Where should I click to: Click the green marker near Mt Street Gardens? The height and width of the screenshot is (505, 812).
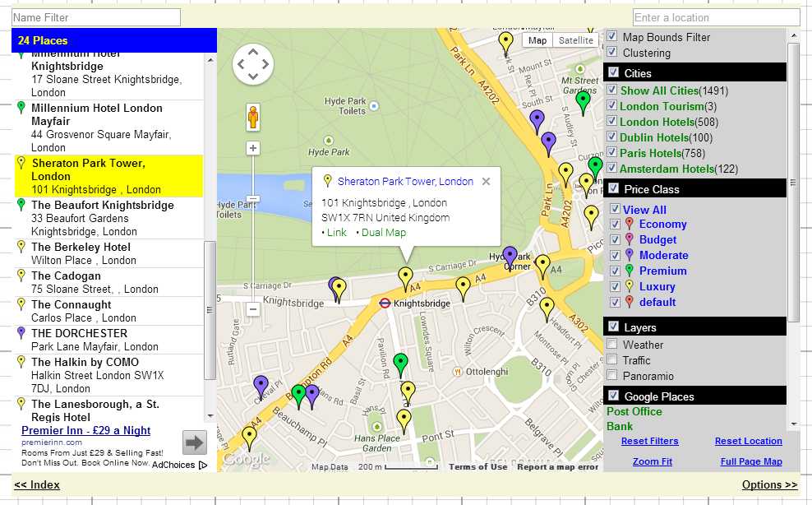tap(583, 103)
